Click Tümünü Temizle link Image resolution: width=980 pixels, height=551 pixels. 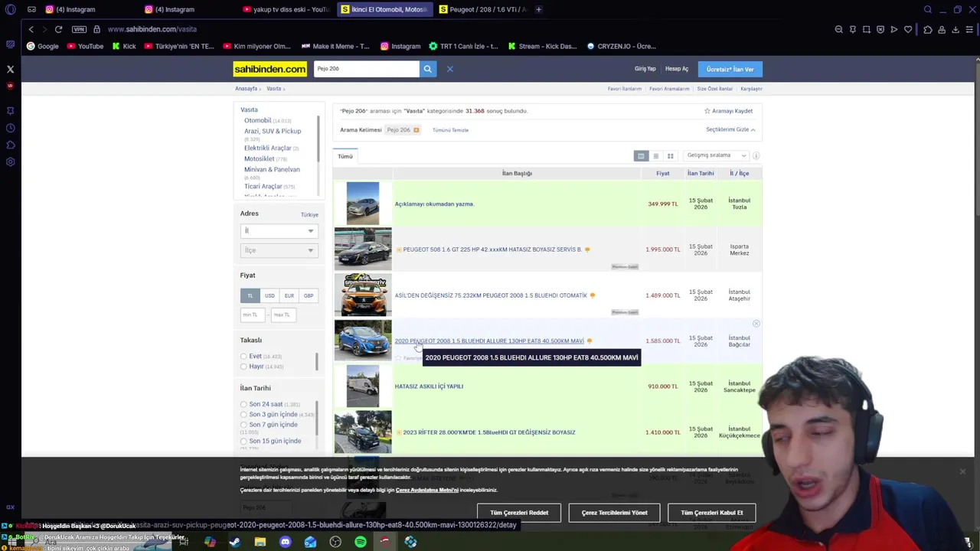pyautogui.click(x=450, y=130)
